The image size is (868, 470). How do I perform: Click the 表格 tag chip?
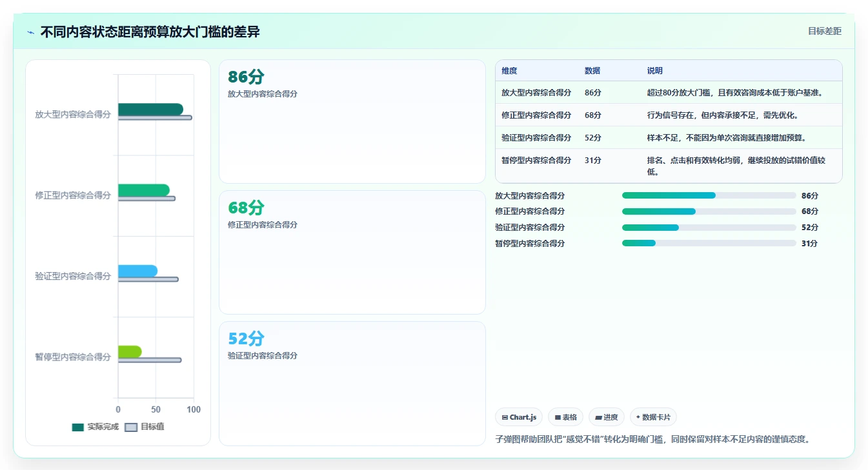(565, 417)
